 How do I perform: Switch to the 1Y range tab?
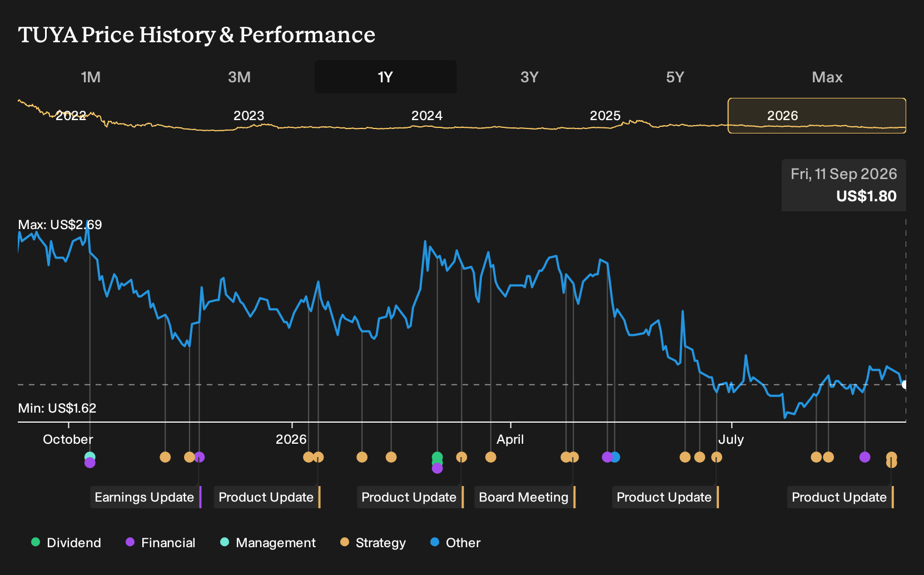coord(386,77)
